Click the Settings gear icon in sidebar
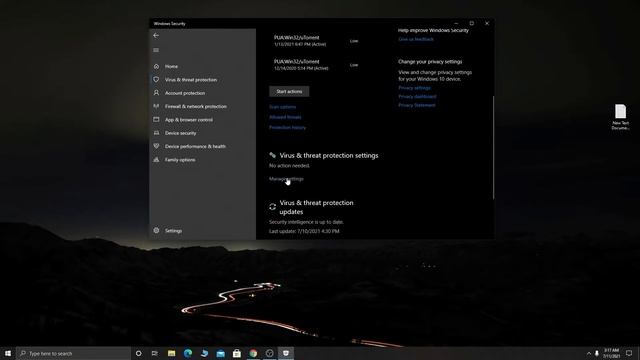 (156, 231)
